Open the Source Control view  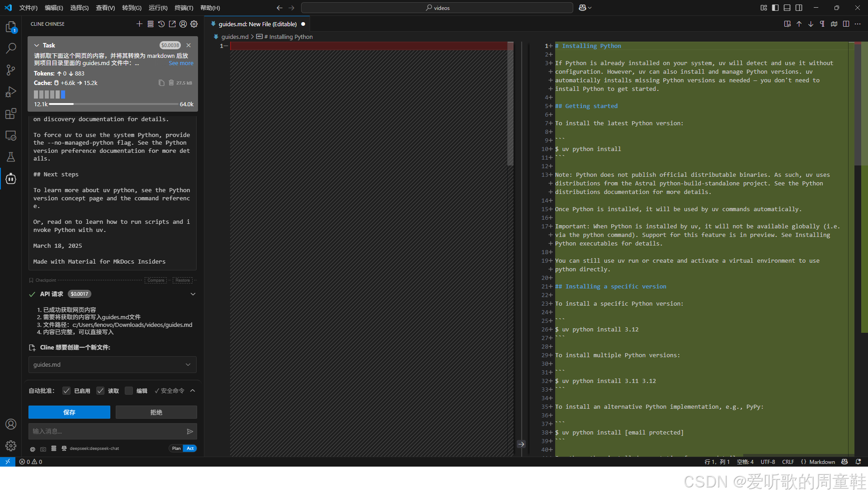(x=11, y=70)
